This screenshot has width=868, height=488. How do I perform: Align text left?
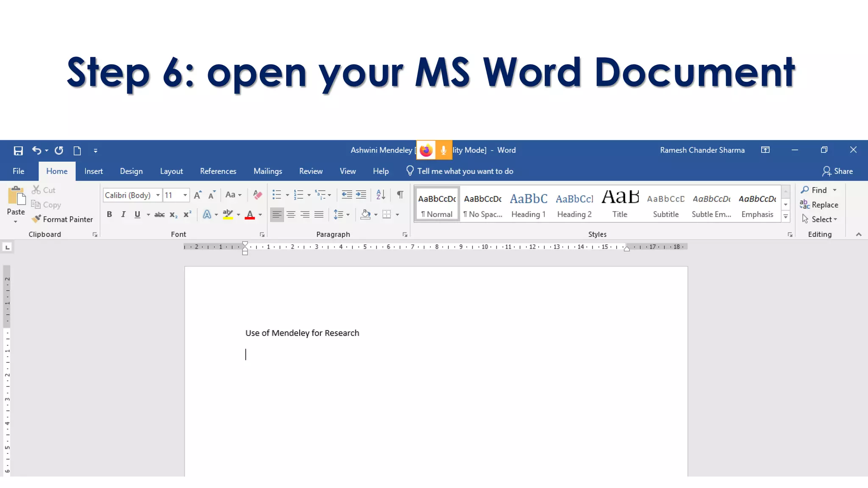click(277, 214)
